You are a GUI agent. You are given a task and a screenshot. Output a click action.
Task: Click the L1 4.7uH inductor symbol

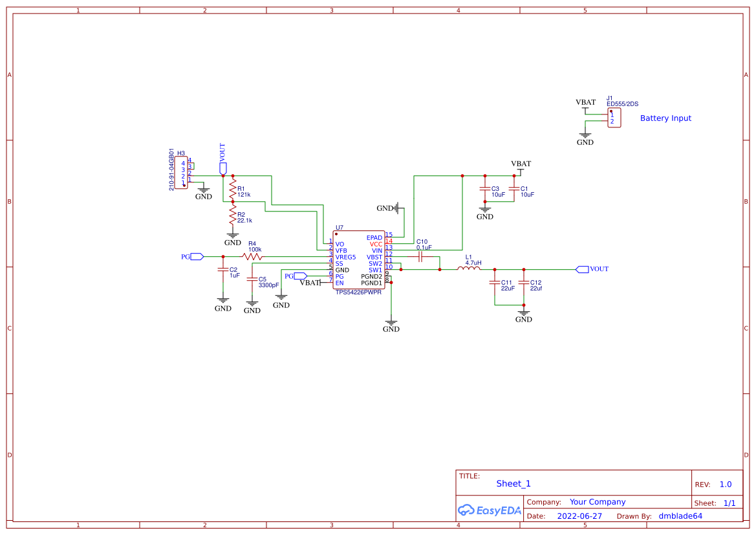(x=469, y=269)
